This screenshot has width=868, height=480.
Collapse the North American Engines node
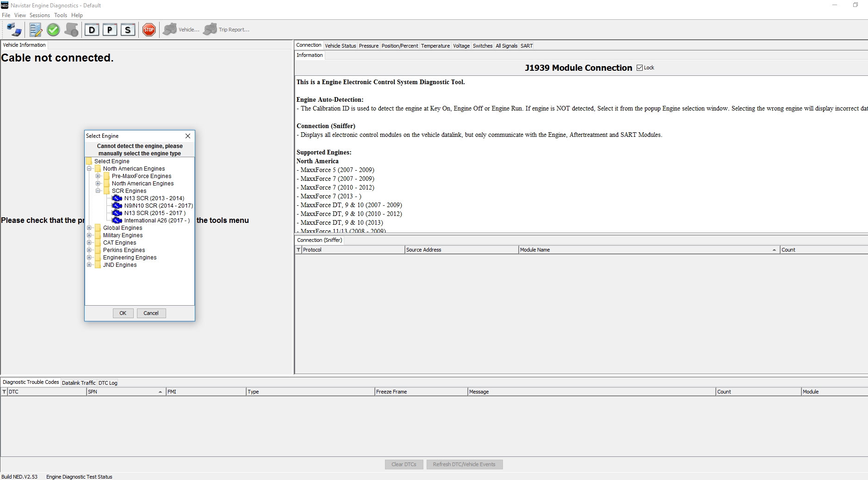pos(89,168)
